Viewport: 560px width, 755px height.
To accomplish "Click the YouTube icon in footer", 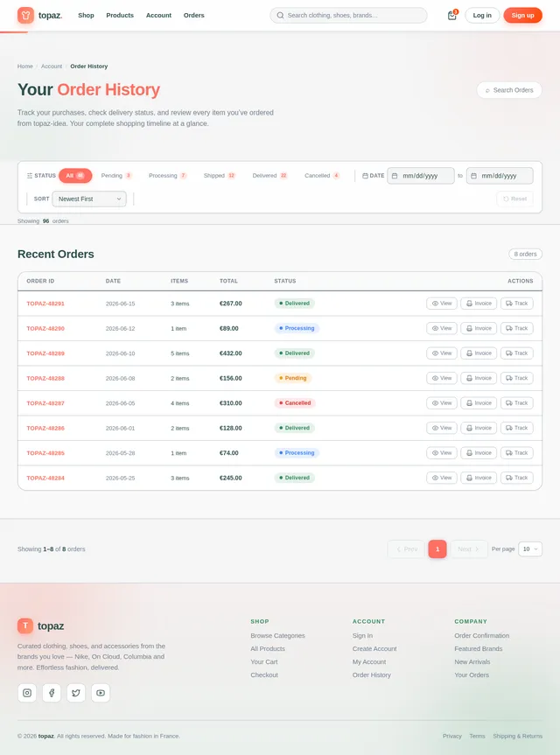I will [x=101, y=693].
